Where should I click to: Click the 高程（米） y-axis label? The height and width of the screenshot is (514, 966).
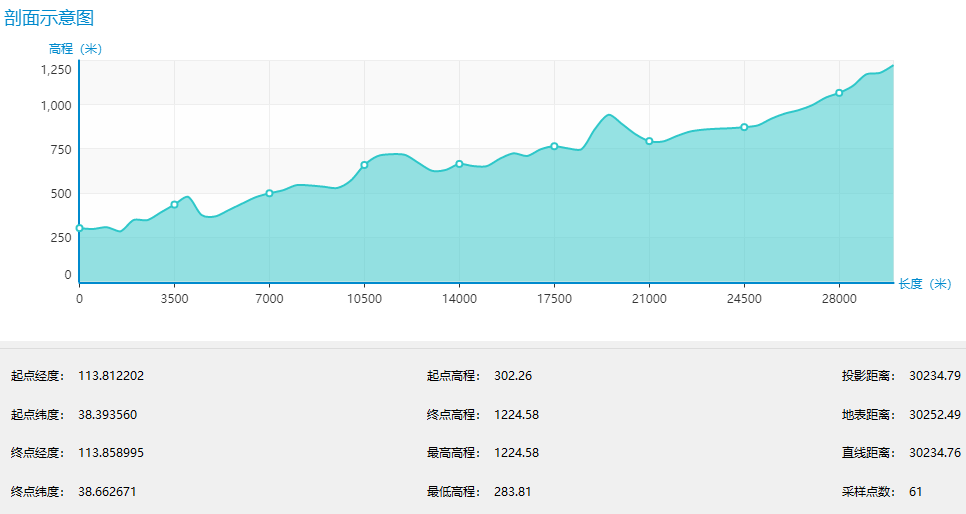[75, 48]
